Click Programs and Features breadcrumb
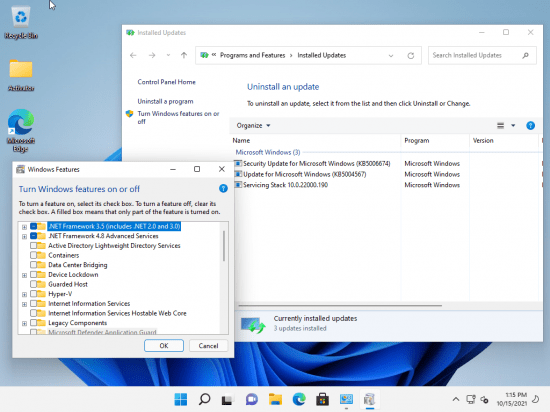The image size is (550, 412). coord(253,55)
